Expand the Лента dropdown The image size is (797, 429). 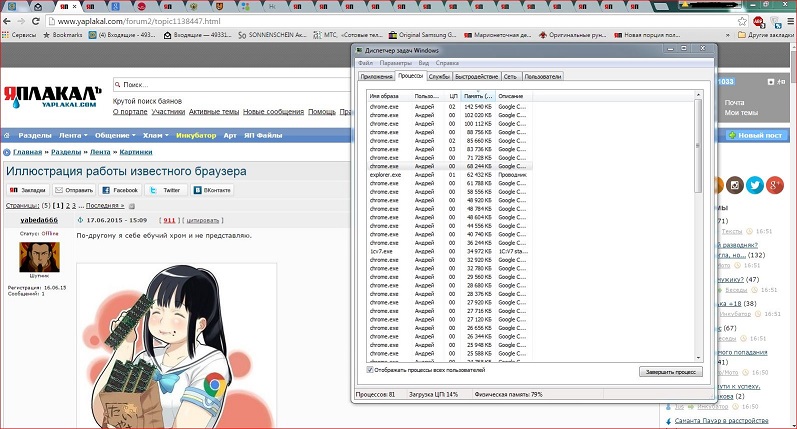pyautogui.click(x=73, y=135)
